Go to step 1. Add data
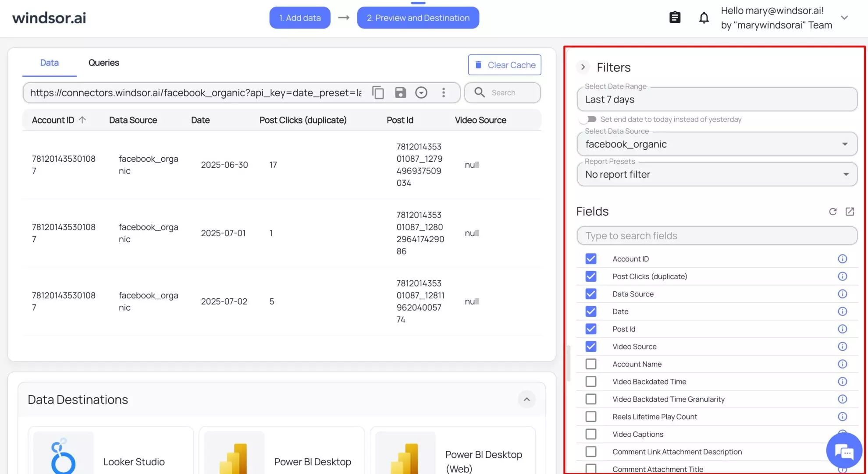 click(300, 18)
